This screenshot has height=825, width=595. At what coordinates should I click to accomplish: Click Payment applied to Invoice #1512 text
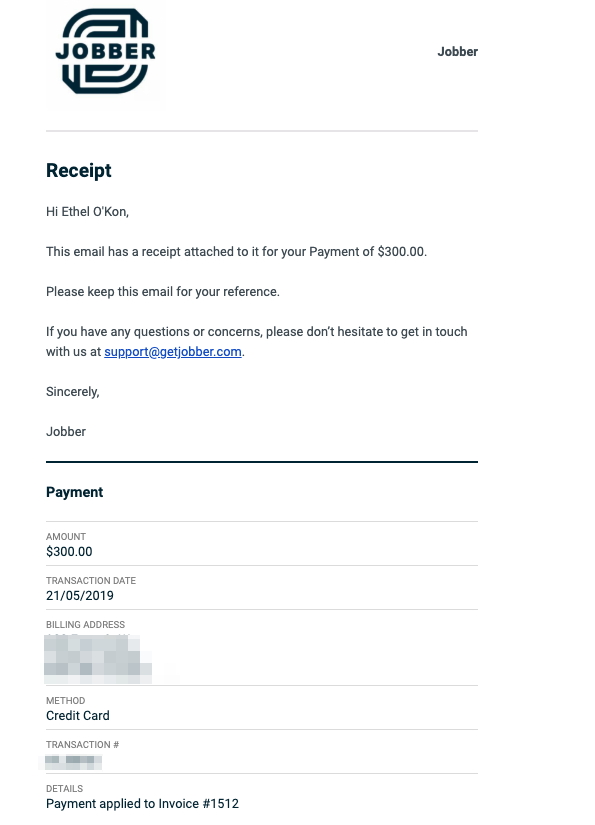tap(143, 803)
